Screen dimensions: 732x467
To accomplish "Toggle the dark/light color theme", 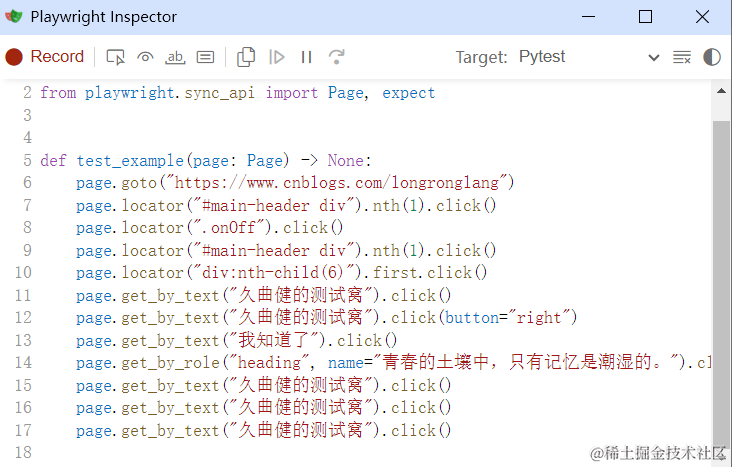I will [x=712, y=57].
